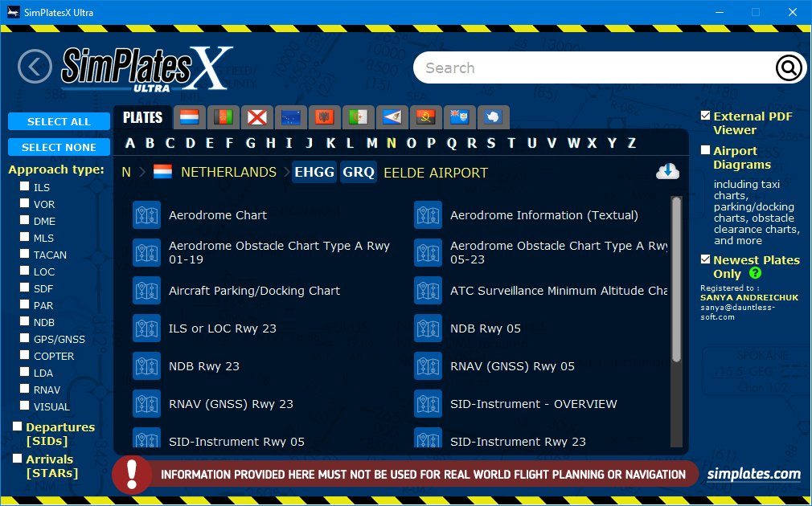Image resolution: width=812 pixels, height=506 pixels.
Task: Enable the ILS approach type checkbox
Action: (24, 186)
